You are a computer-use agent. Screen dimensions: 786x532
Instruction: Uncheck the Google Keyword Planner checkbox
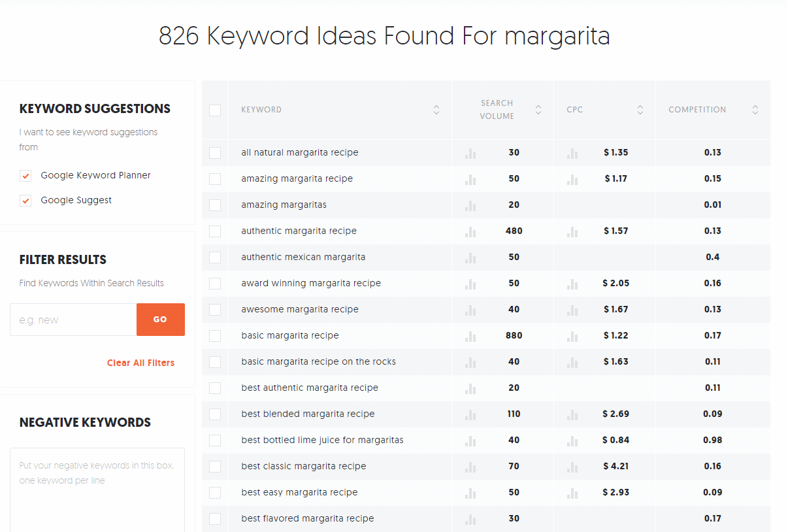click(x=26, y=176)
